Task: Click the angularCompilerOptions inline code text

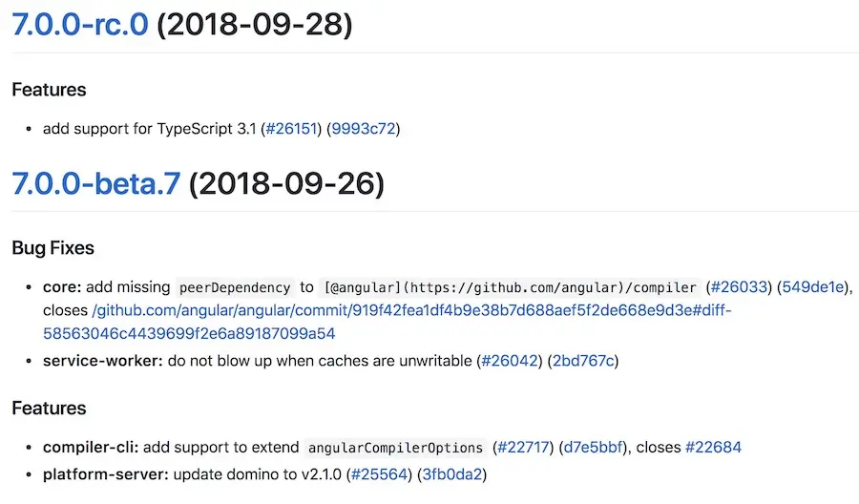Action: pos(395,448)
